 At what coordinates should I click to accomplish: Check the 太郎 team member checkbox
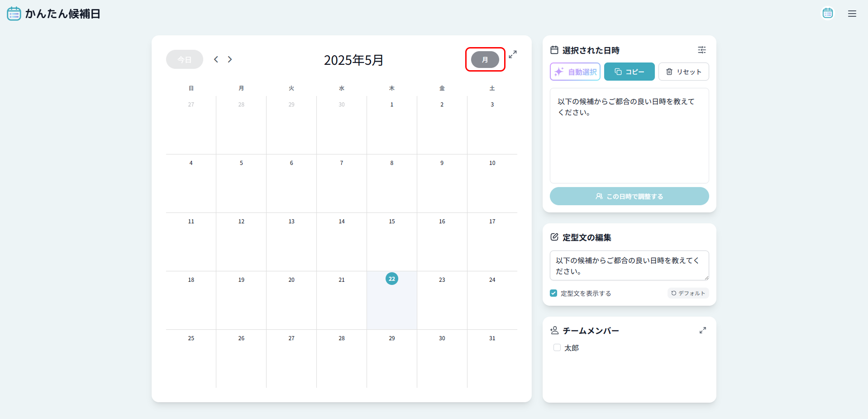point(557,347)
